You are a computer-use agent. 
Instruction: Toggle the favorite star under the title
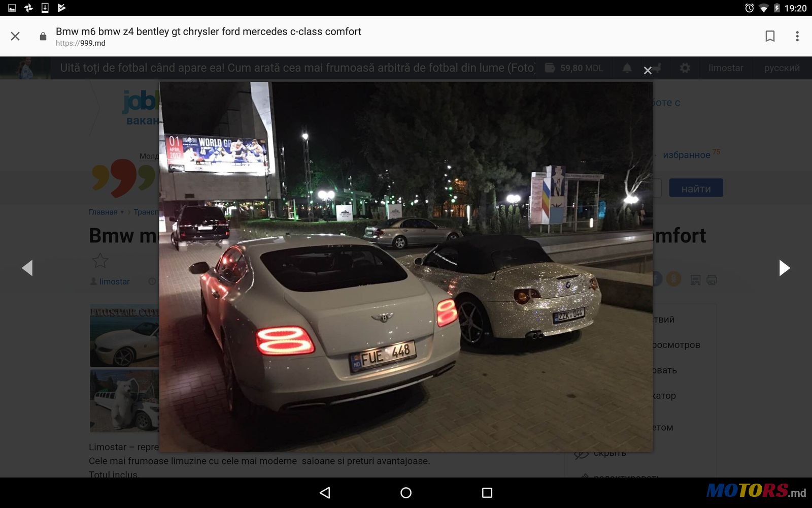[100, 261]
